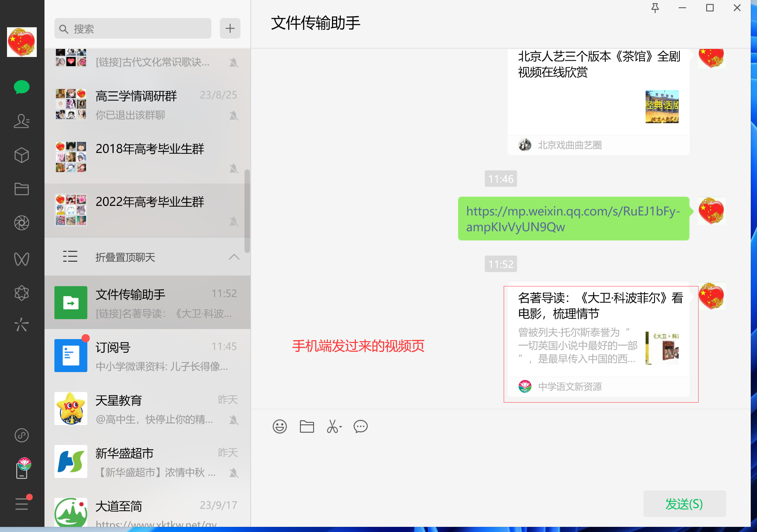Click the 订阅号 blue icon in chat list
757x532 pixels.
(x=71, y=356)
